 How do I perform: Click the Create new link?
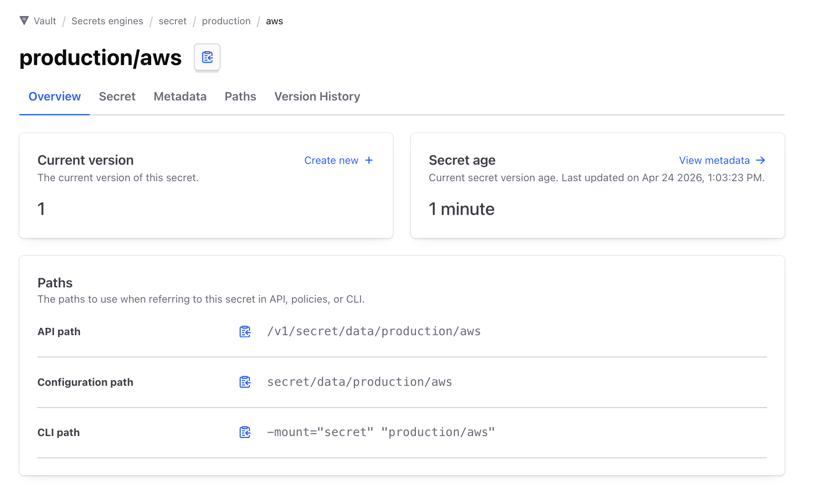tap(331, 161)
